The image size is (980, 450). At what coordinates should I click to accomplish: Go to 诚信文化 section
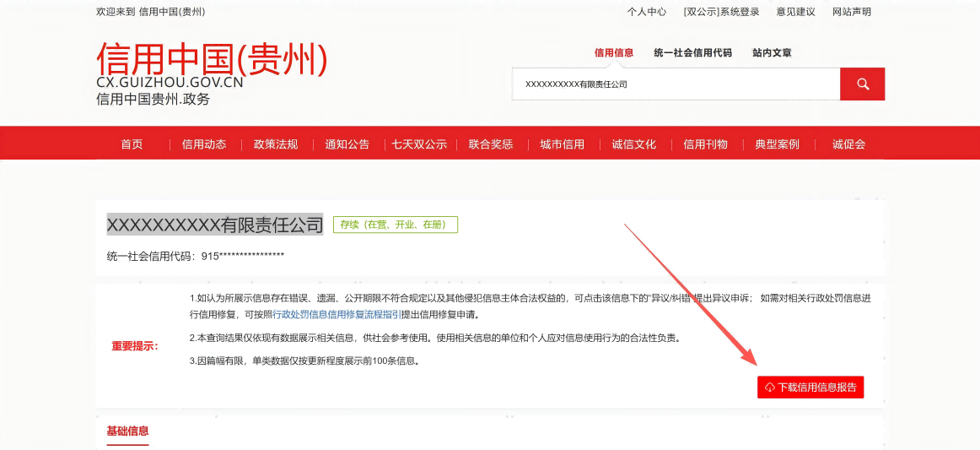pos(634,144)
